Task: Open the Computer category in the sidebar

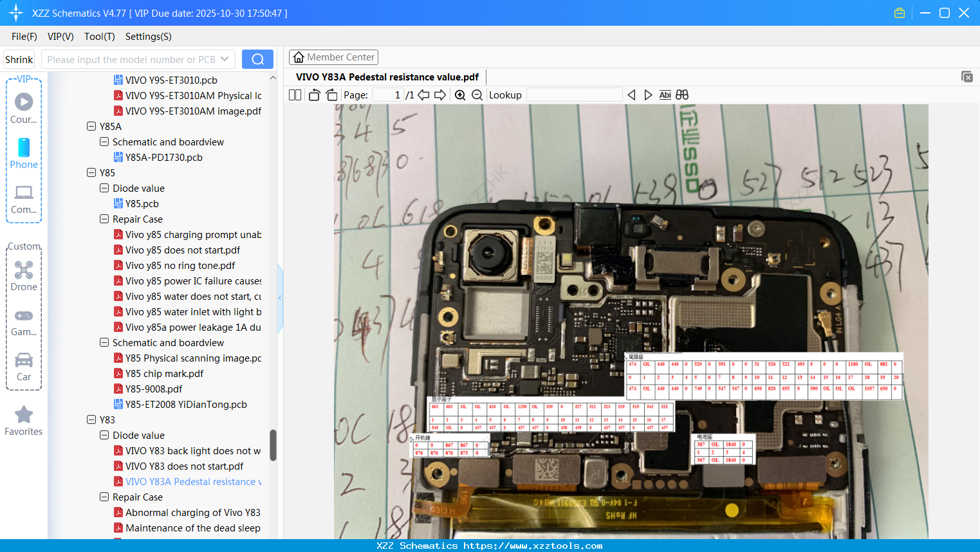Action: tap(24, 199)
